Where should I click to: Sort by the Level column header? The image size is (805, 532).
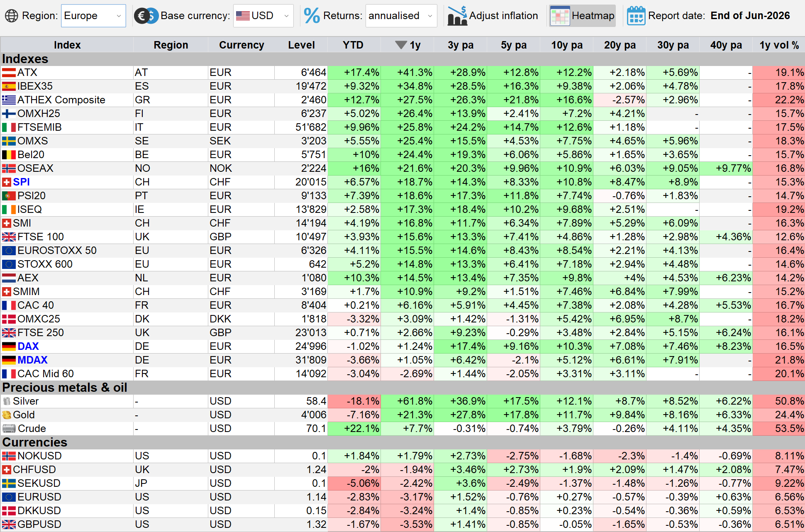[x=301, y=45]
